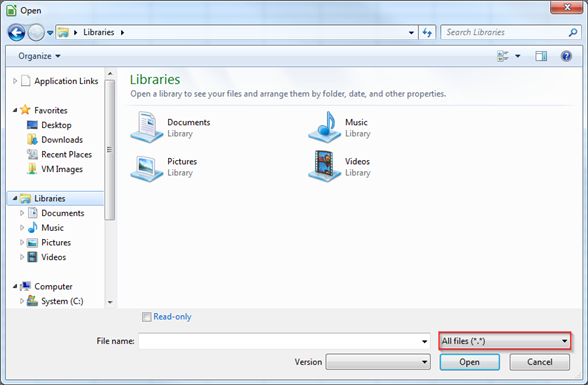The image size is (588, 385).
Task: Open the Version dropdown
Action: coord(378,362)
